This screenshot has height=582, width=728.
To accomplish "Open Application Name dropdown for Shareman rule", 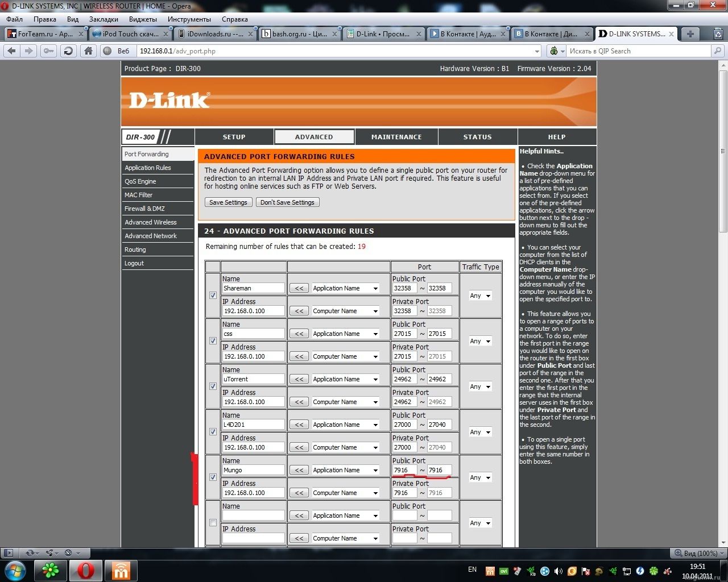I will pyautogui.click(x=345, y=288).
